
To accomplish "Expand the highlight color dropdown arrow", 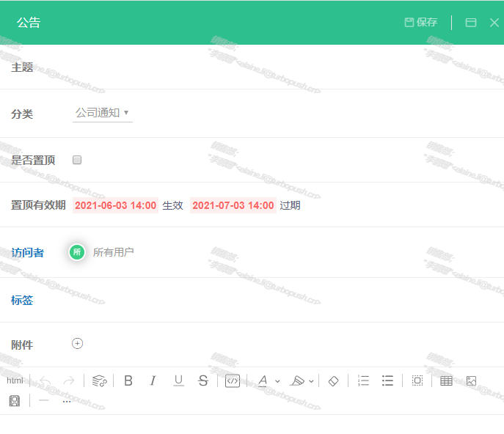I will 311,381.
